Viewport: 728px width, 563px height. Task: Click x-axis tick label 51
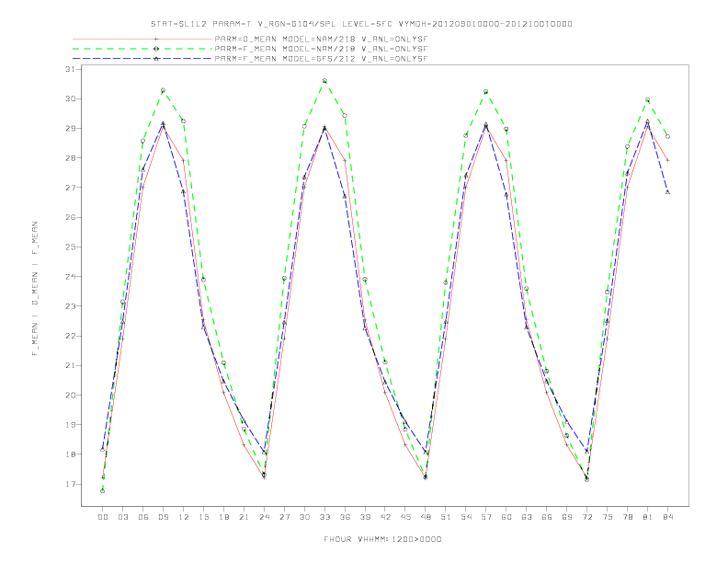click(x=446, y=517)
